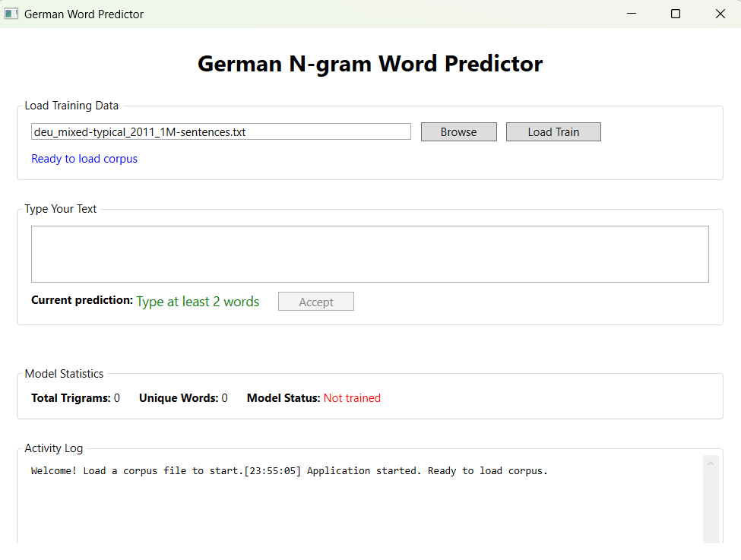Image resolution: width=741 pixels, height=560 pixels.
Task: Click the Activity Log scrollbar up arrow
Action: [711, 462]
